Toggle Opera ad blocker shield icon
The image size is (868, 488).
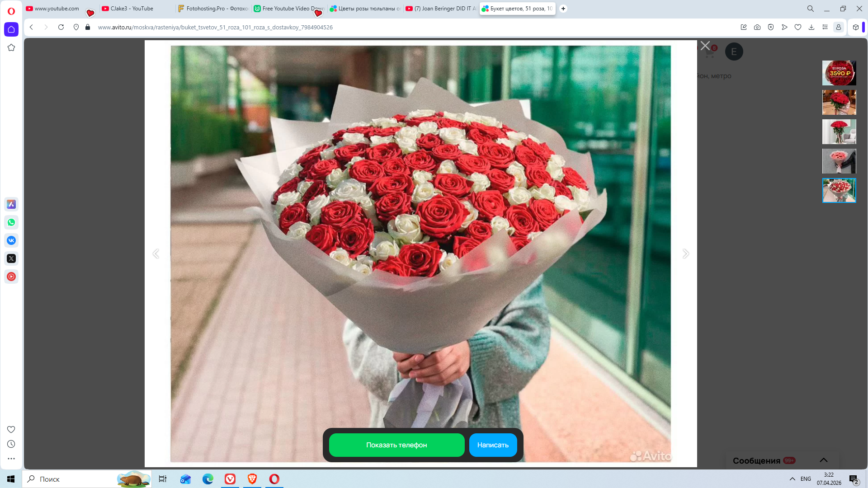[771, 27]
